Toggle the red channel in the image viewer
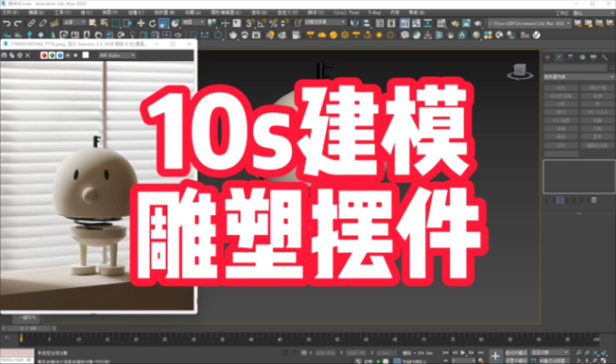 click(45, 55)
